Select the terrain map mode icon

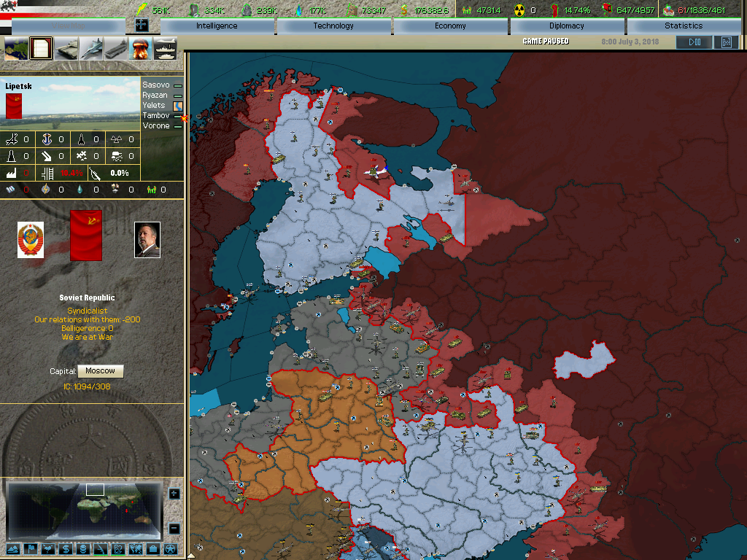[x=14, y=548]
